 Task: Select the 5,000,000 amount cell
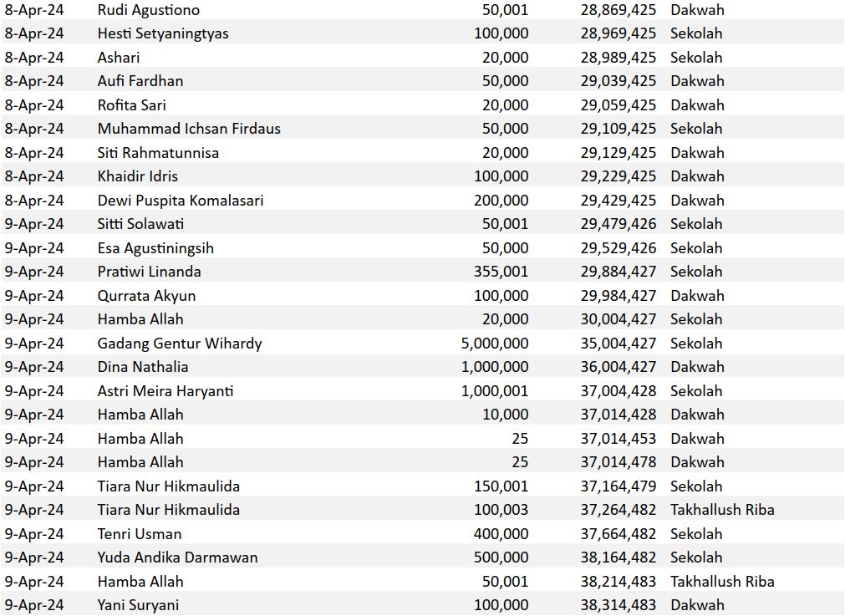click(x=495, y=344)
